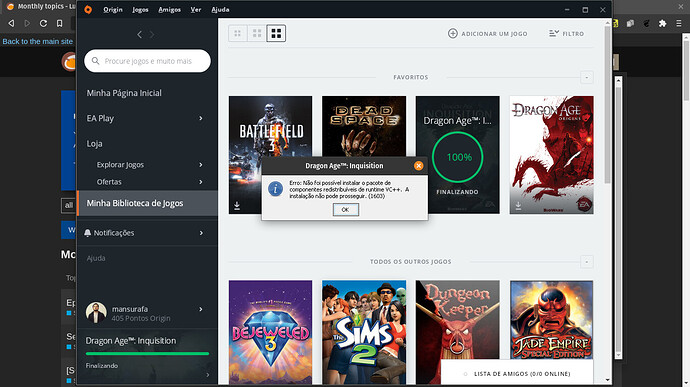Click the magnifier icon in the search box

point(95,61)
